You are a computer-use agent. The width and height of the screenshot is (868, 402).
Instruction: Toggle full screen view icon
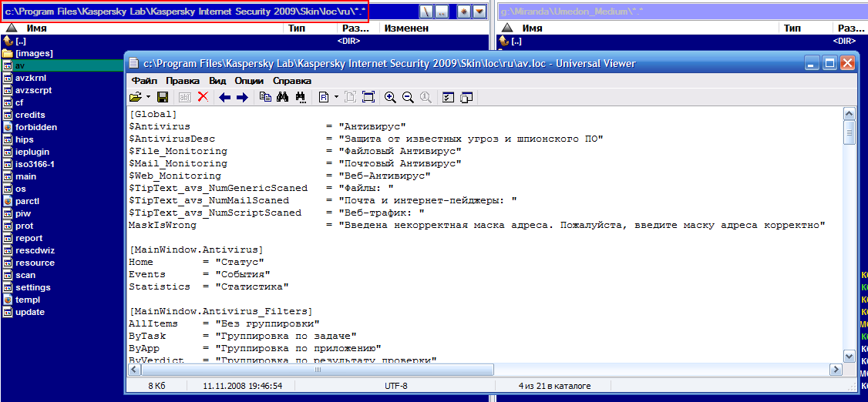368,97
